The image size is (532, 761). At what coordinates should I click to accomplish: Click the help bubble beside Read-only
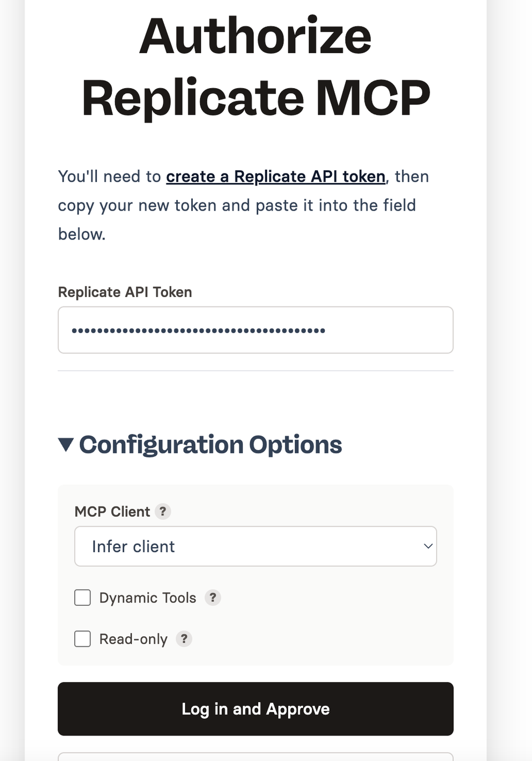tap(184, 639)
